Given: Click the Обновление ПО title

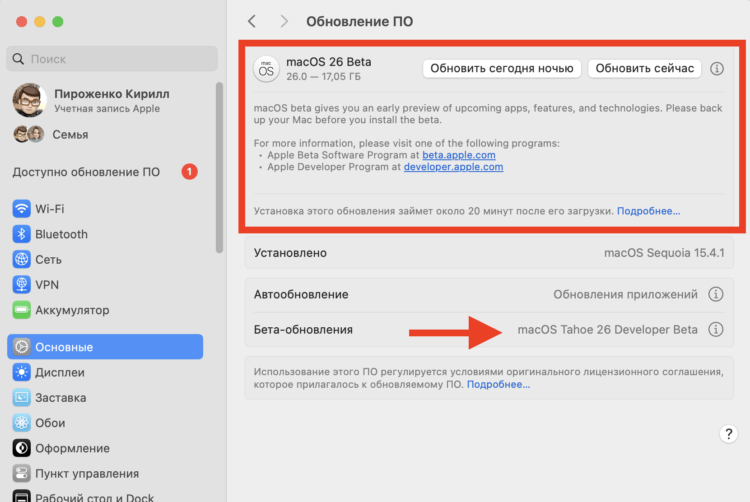Looking at the screenshot, I should [360, 22].
